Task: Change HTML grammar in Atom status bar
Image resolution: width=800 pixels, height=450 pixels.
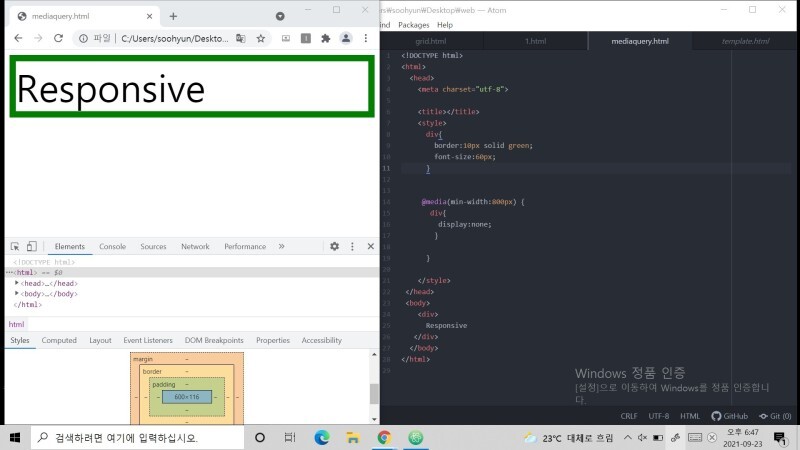Action: pyautogui.click(x=690, y=416)
